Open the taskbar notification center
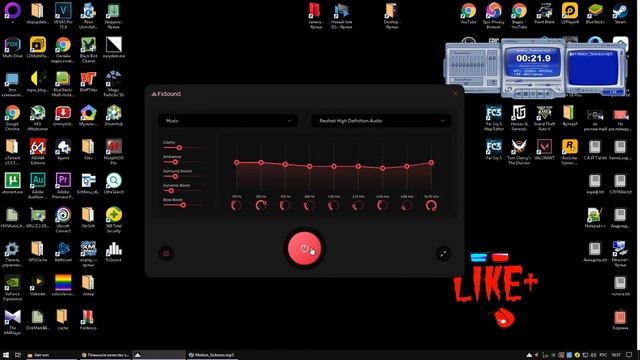This screenshot has width=640, height=360. 629,355
